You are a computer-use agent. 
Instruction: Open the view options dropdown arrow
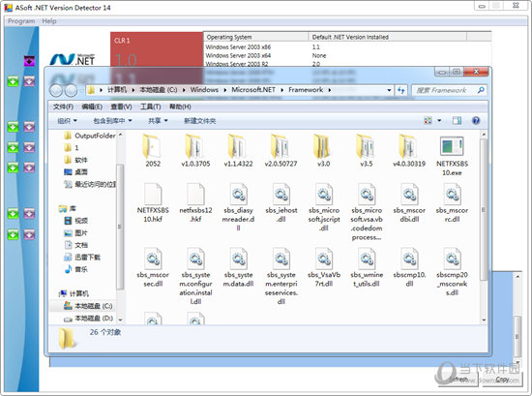pyautogui.click(x=439, y=121)
